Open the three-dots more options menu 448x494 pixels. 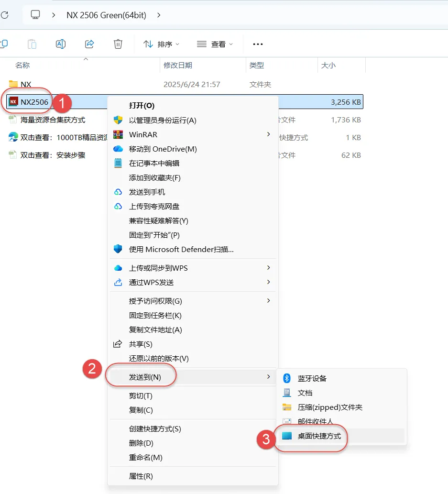click(258, 44)
